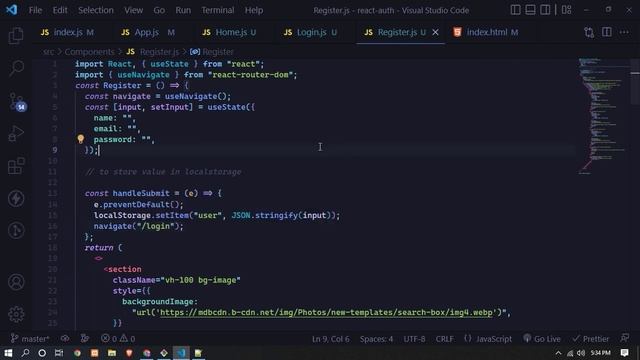Switch to the index.js tab
This screenshot has width=640, height=360.
(67, 32)
